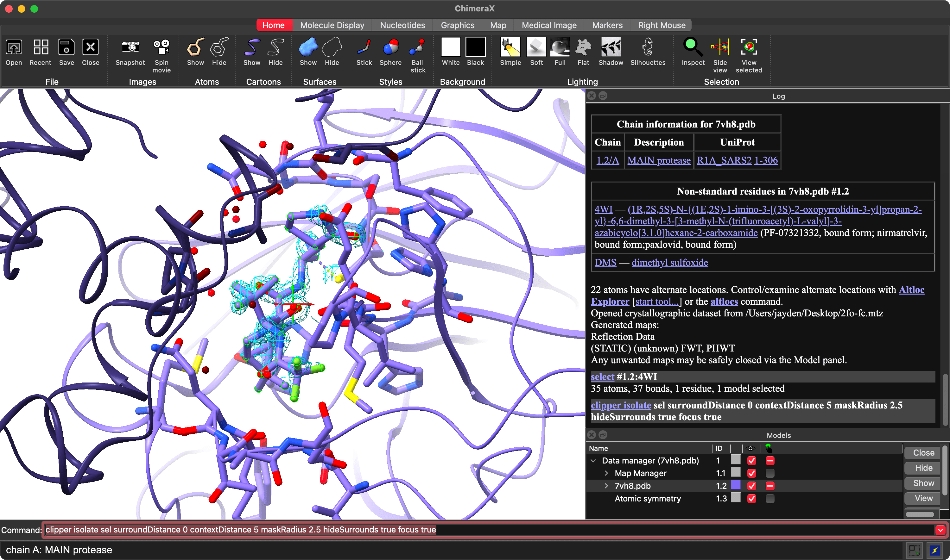
Task: Toggle the 7vh8.pdb shown checkbox
Action: point(751,486)
